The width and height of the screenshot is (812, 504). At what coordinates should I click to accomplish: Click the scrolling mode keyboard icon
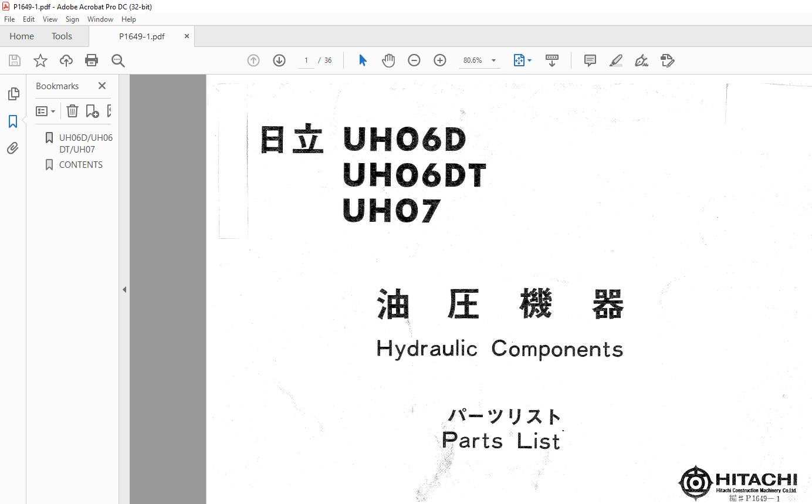coord(552,60)
